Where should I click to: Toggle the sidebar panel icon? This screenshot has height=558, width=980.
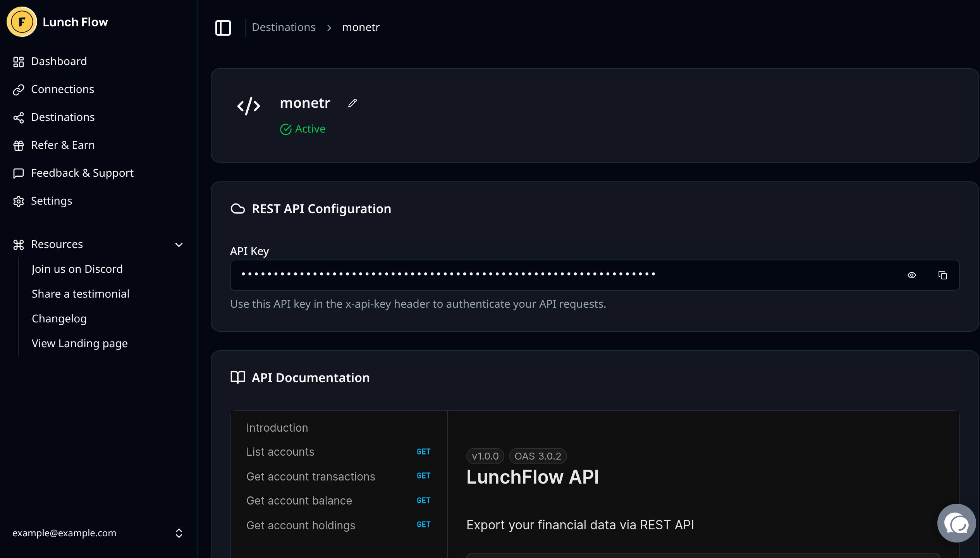click(x=223, y=28)
